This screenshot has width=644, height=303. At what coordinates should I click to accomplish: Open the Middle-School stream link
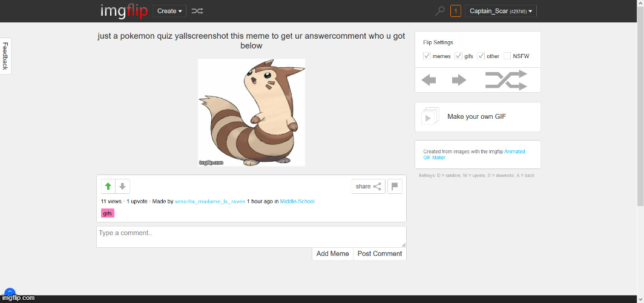[297, 201]
